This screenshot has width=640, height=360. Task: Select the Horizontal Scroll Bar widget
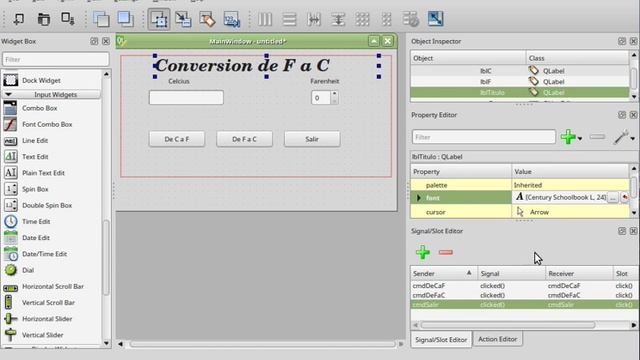[x=53, y=286]
